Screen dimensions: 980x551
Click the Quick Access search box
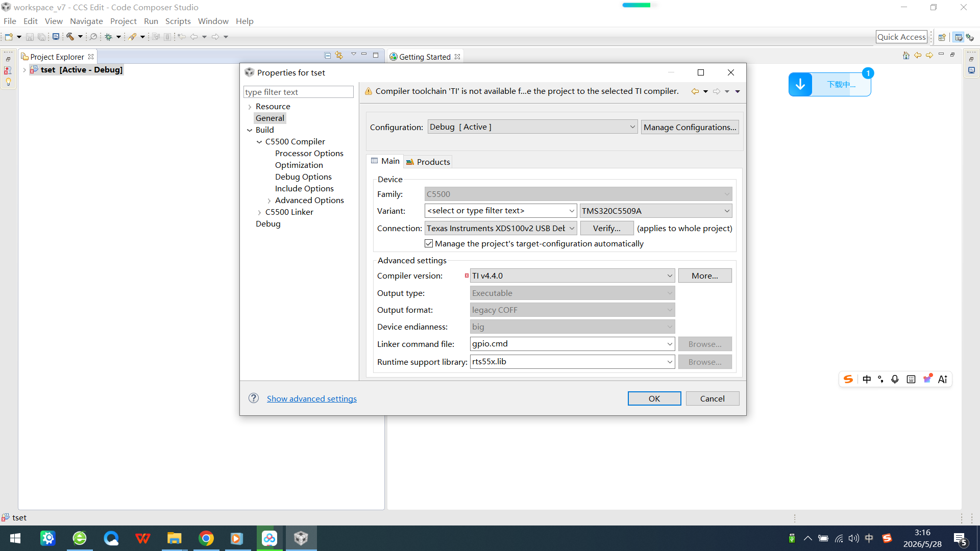click(901, 37)
